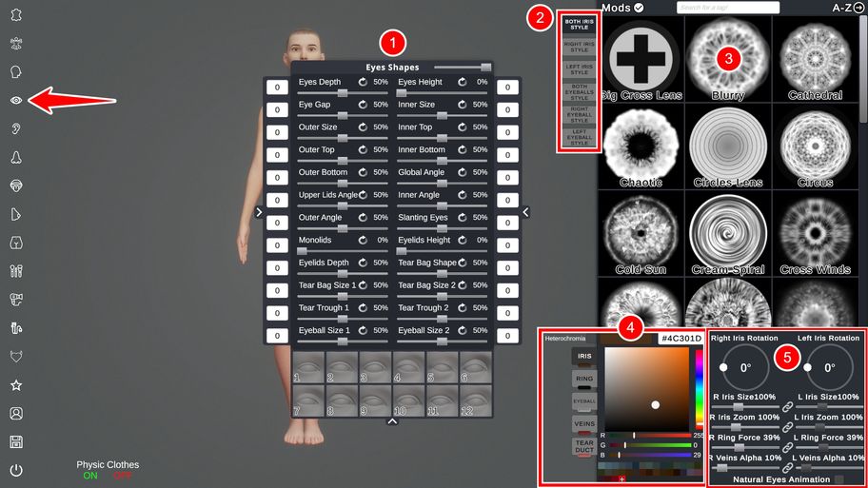Image resolution: width=868 pixels, height=488 pixels.
Task: Select the Blurry iris style
Action: (x=728, y=60)
